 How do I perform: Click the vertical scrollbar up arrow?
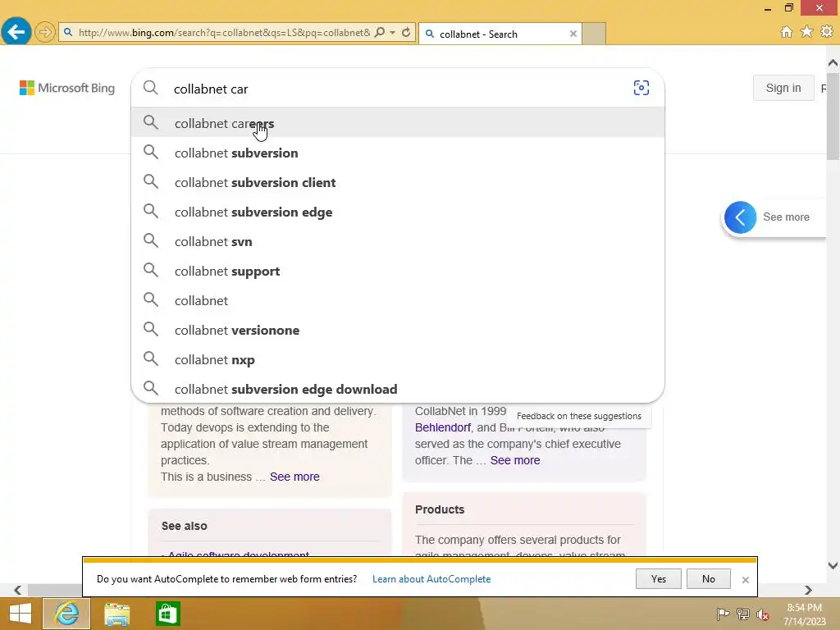pos(833,63)
